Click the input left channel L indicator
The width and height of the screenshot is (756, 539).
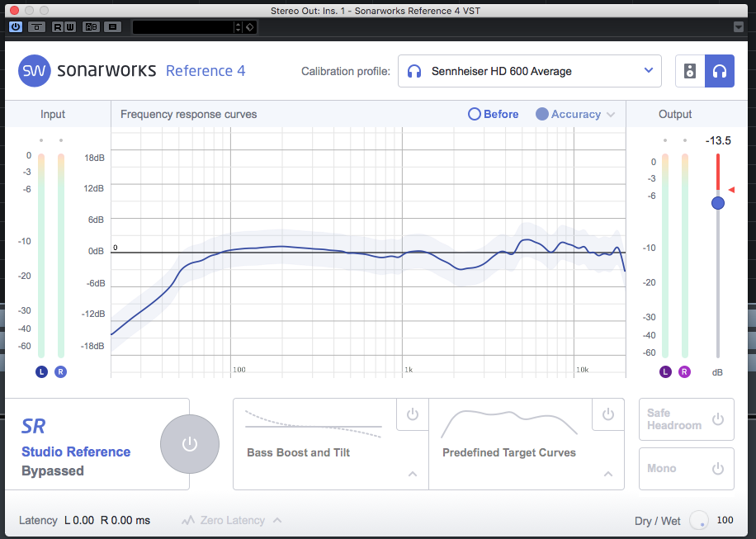(41, 371)
